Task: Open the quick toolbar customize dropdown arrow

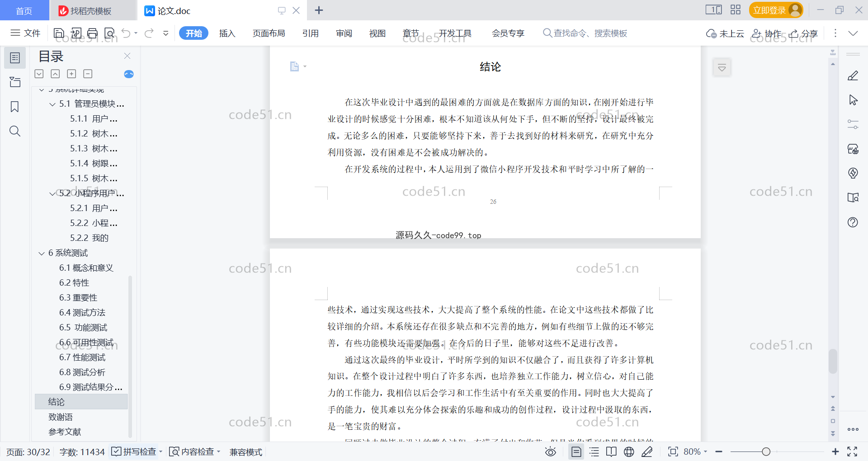Action: tap(166, 33)
